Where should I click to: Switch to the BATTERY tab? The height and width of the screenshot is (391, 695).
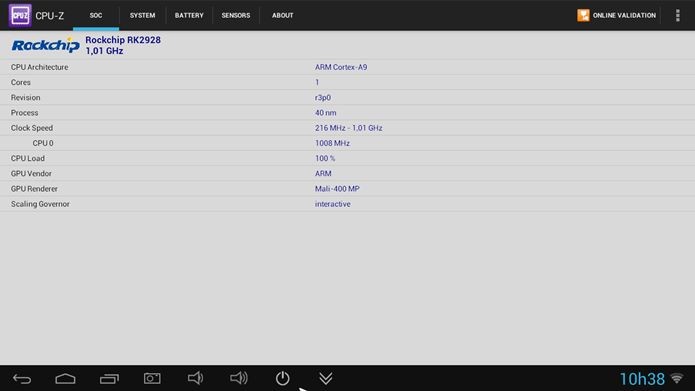pos(189,16)
